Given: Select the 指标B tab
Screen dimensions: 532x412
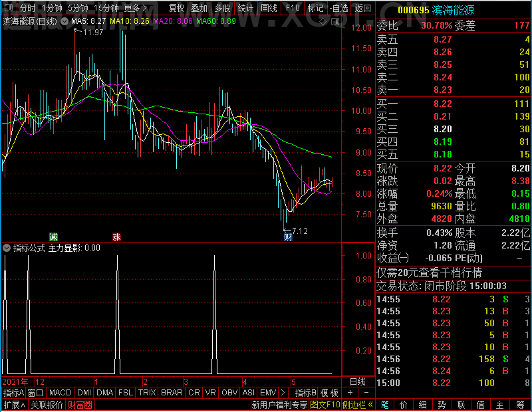Looking at the screenshot, I should point(306,393).
